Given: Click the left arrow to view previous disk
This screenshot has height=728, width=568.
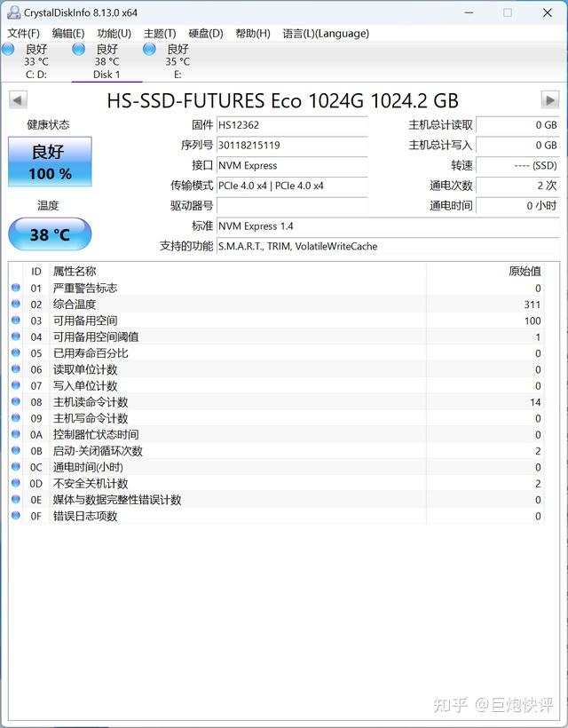Looking at the screenshot, I should click(17, 99).
